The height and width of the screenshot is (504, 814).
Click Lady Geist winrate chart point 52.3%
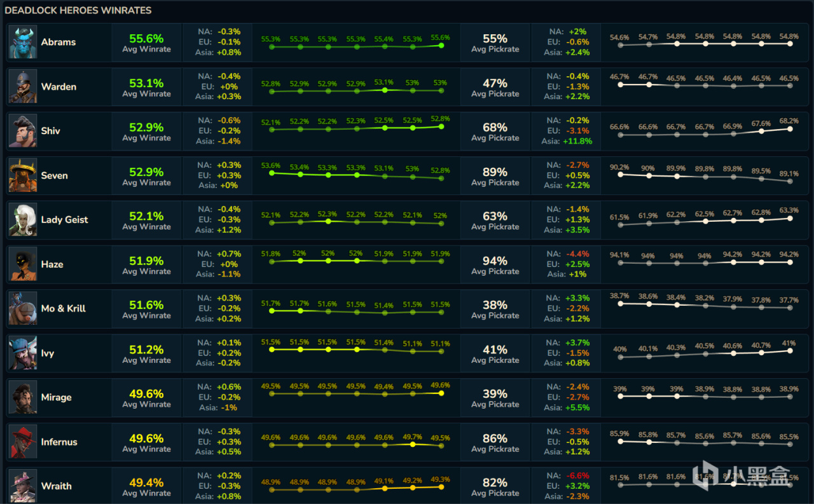[328, 221]
